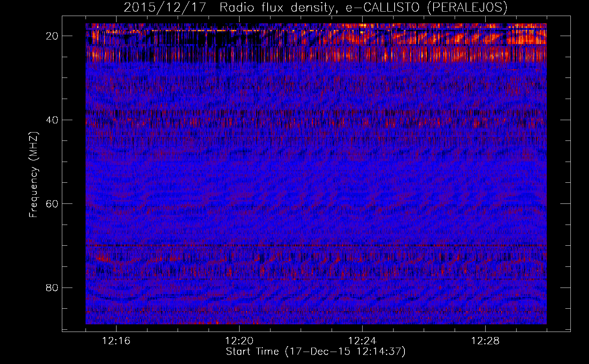Click the 12:16 time tick label
The image size is (589, 364).
116,341
